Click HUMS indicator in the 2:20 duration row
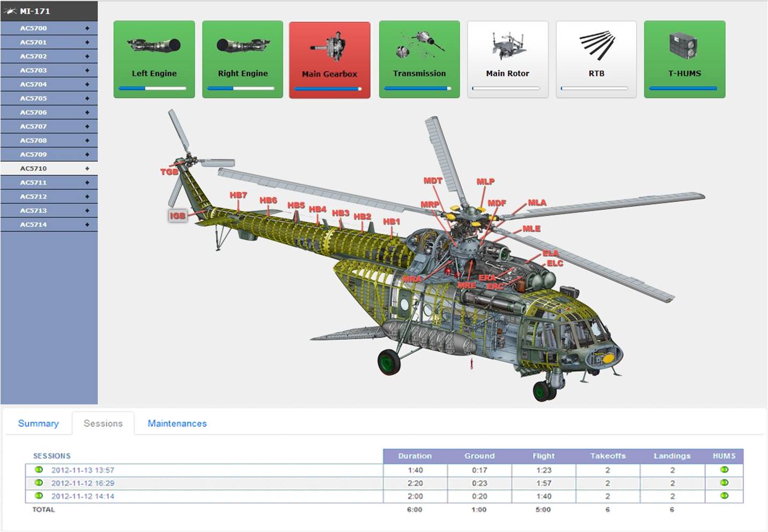The width and height of the screenshot is (768, 532). click(x=724, y=483)
